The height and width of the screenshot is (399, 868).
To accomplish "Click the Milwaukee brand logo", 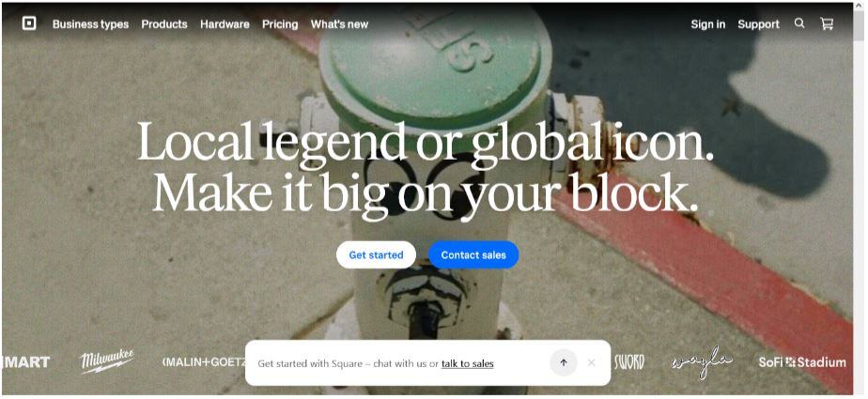I will pyautogui.click(x=107, y=361).
